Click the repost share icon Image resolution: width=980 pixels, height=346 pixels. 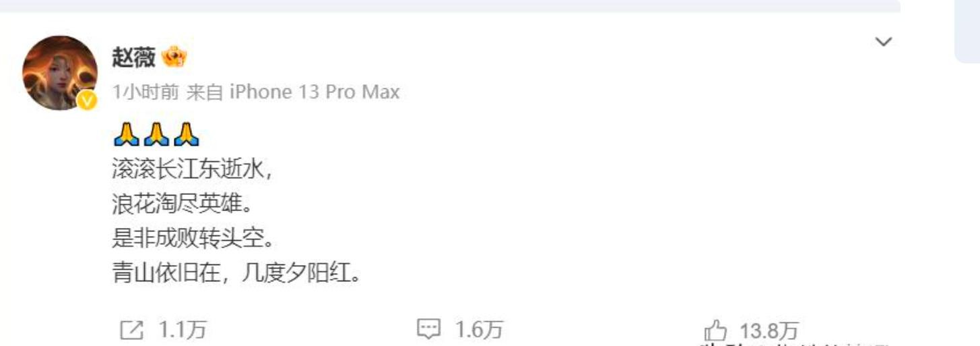coord(131,330)
